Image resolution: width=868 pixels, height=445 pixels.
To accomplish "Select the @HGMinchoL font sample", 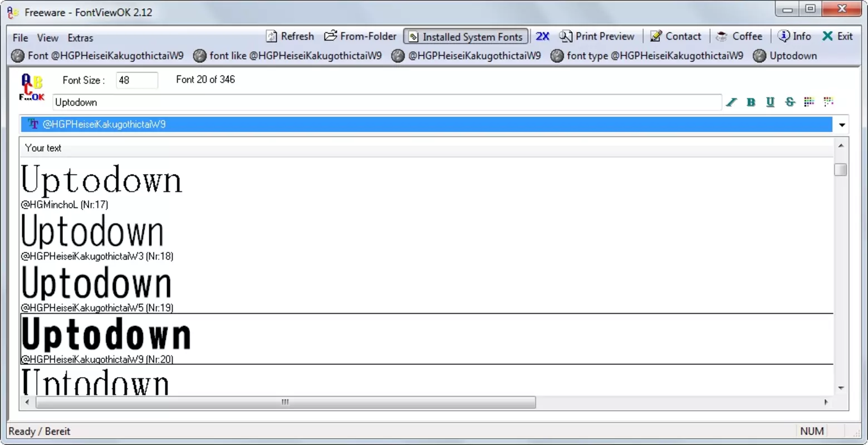I will pyautogui.click(x=101, y=180).
